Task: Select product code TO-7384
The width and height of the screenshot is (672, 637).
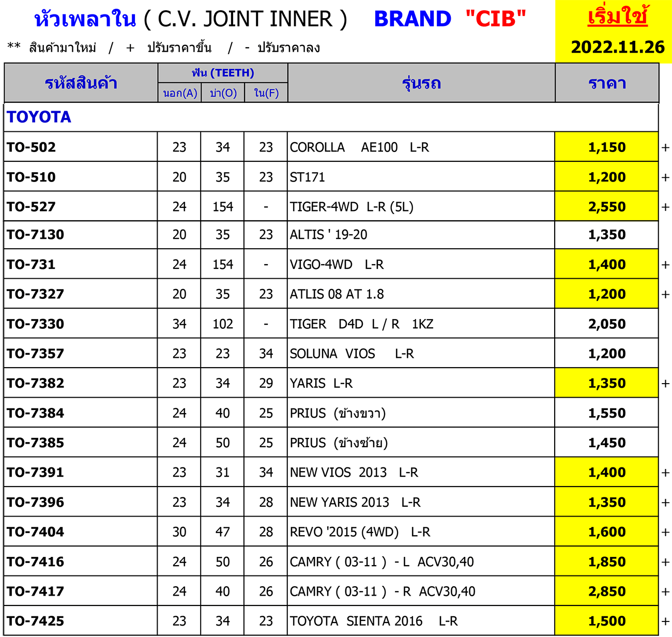Action: coord(35,413)
